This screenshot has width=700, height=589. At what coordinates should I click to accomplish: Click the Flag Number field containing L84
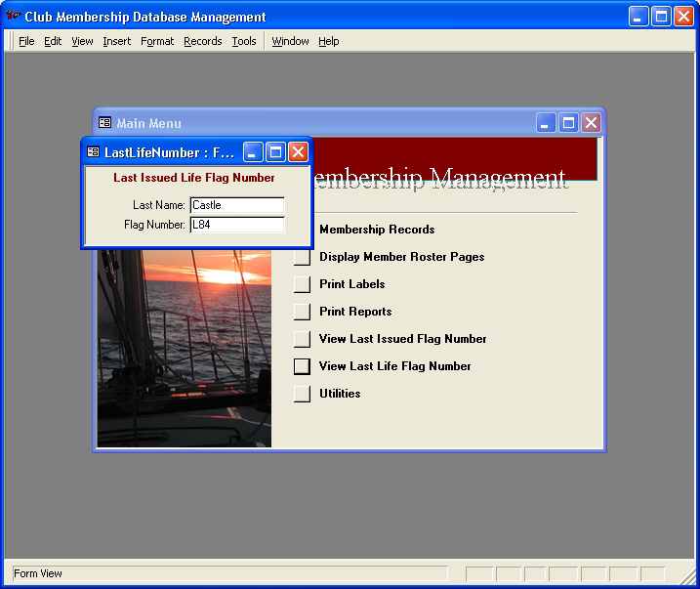click(237, 225)
